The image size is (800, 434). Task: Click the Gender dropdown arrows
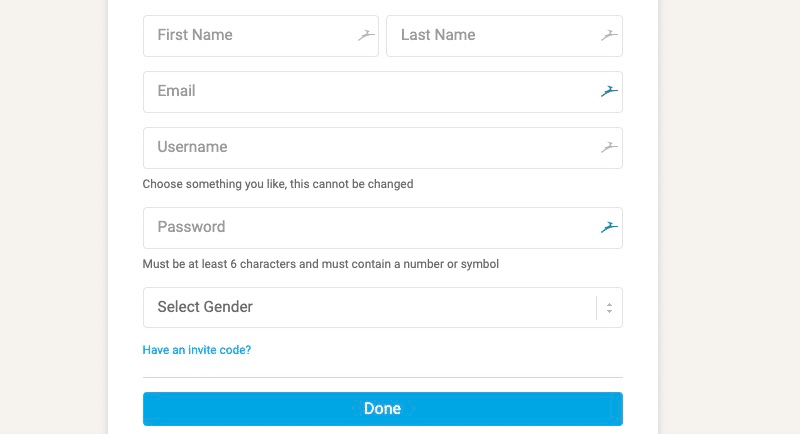coord(609,308)
